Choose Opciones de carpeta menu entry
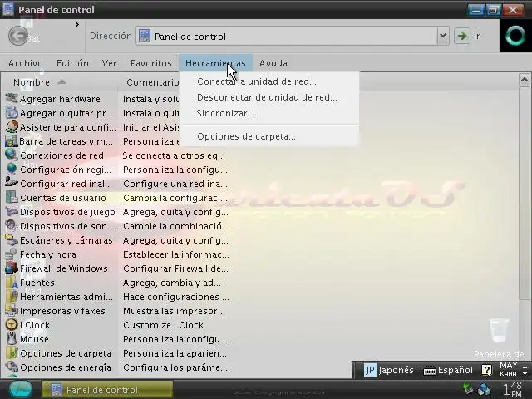Viewport: 532px width, 399px height. tap(269, 136)
